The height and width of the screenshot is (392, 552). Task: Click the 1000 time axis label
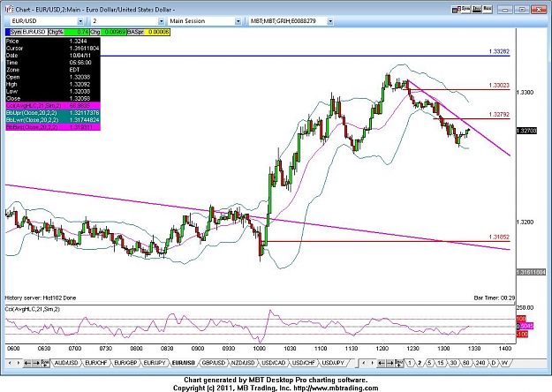coord(260,349)
